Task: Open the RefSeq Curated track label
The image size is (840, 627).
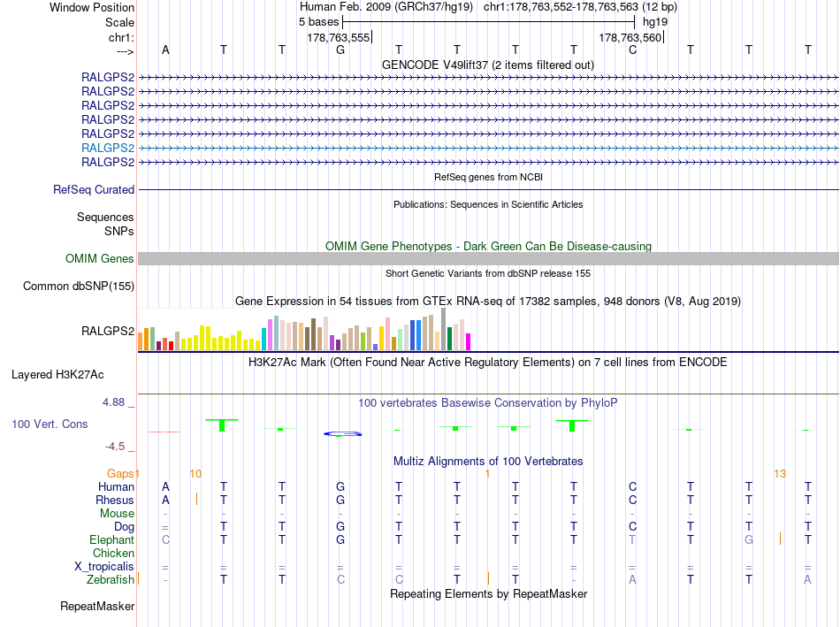Action: [x=94, y=190]
